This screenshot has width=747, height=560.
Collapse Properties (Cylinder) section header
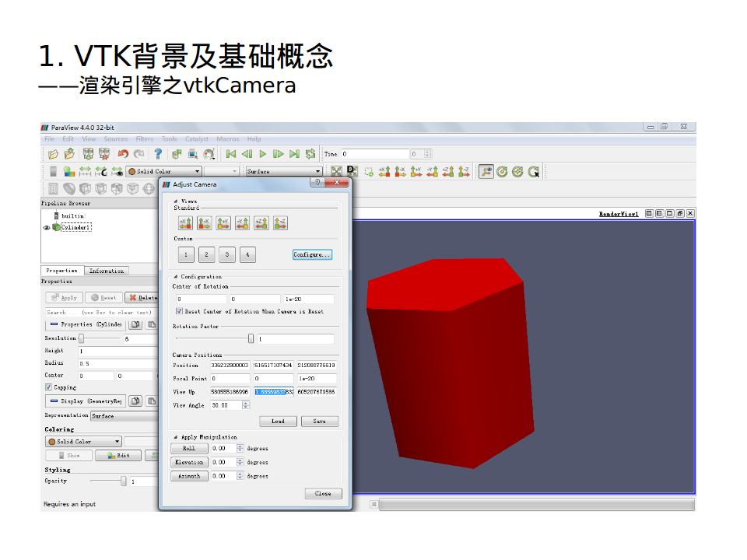pyautogui.click(x=86, y=324)
